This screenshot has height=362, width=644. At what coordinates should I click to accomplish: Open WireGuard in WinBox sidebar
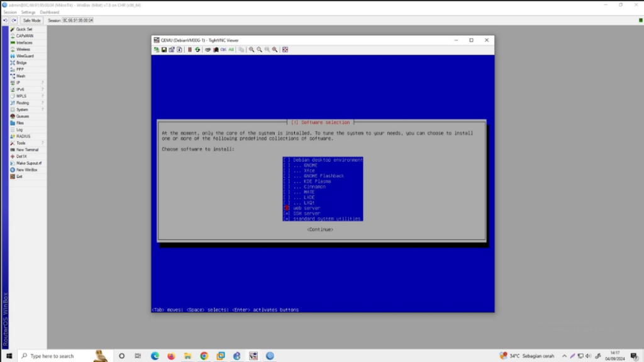(x=25, y=56)
